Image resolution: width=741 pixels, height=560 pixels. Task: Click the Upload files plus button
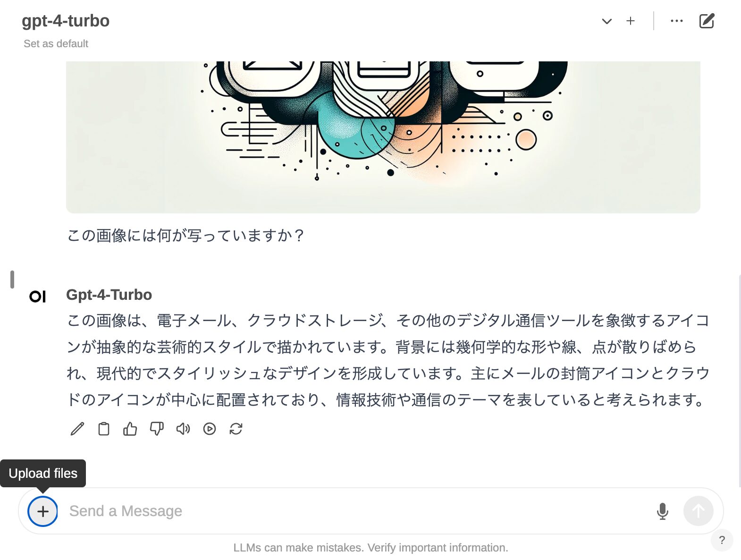(x=43, y=511)
